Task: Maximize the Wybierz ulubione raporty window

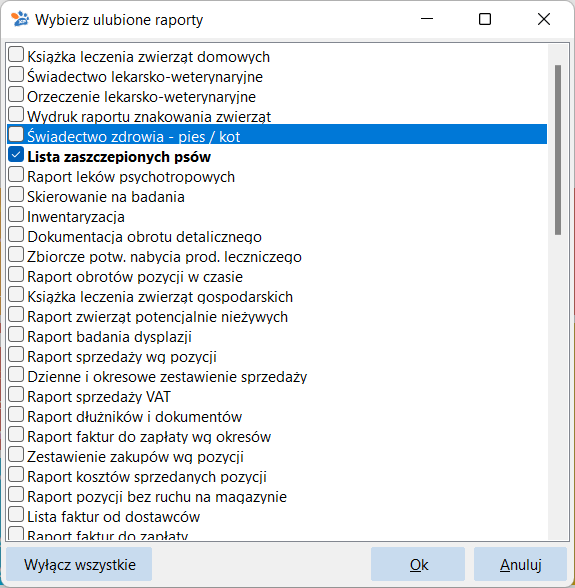Action: coord(485,19)
